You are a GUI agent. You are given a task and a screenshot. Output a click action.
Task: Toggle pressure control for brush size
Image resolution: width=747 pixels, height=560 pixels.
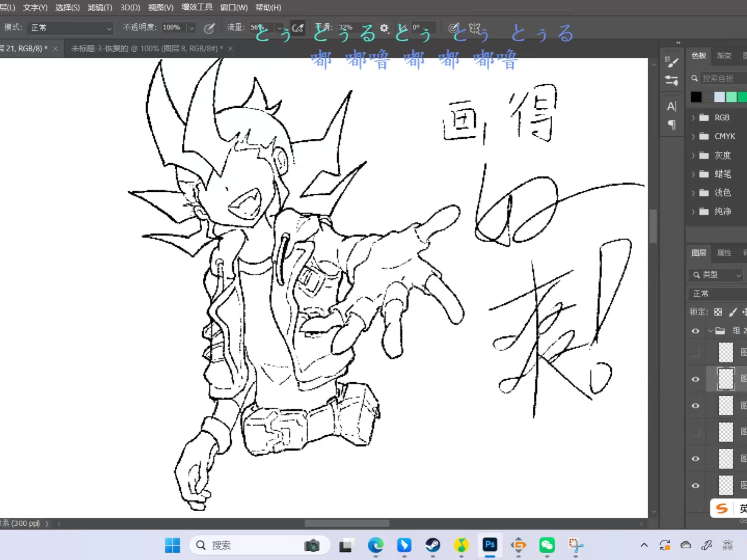click(x=453, y=28)
